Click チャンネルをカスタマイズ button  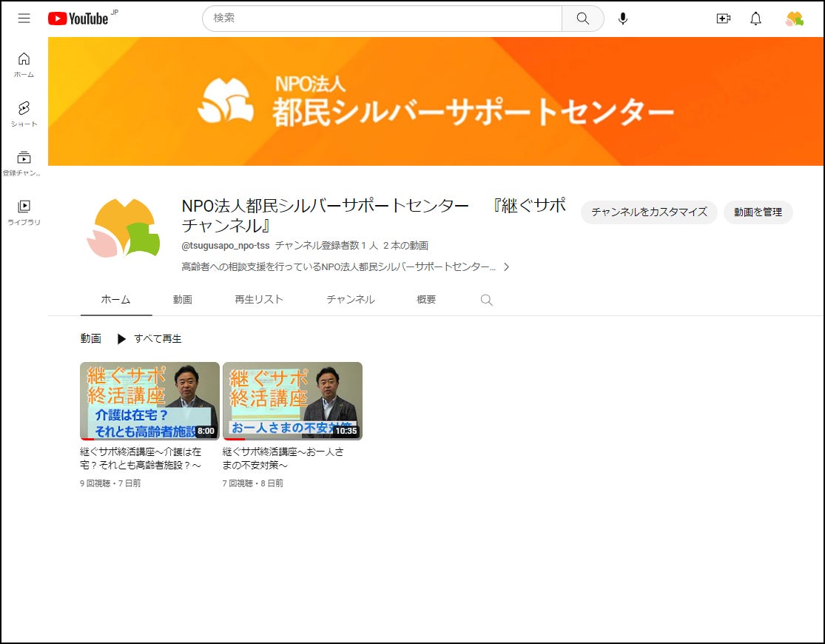click(649, 212)
